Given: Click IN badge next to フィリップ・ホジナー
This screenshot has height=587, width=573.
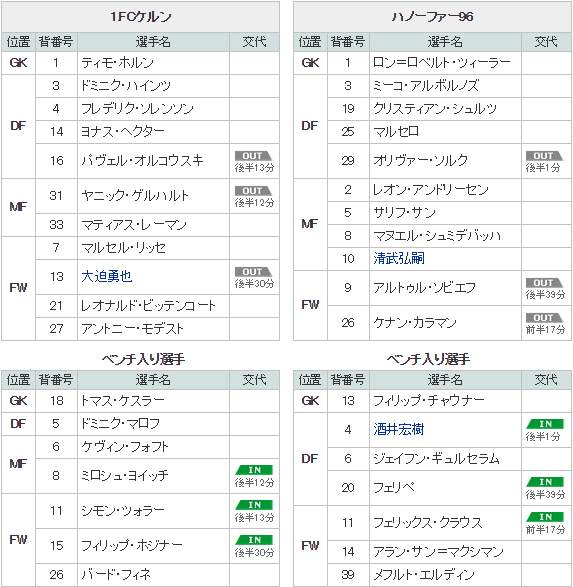Looking at the screenshot, I should pos(254,540).
